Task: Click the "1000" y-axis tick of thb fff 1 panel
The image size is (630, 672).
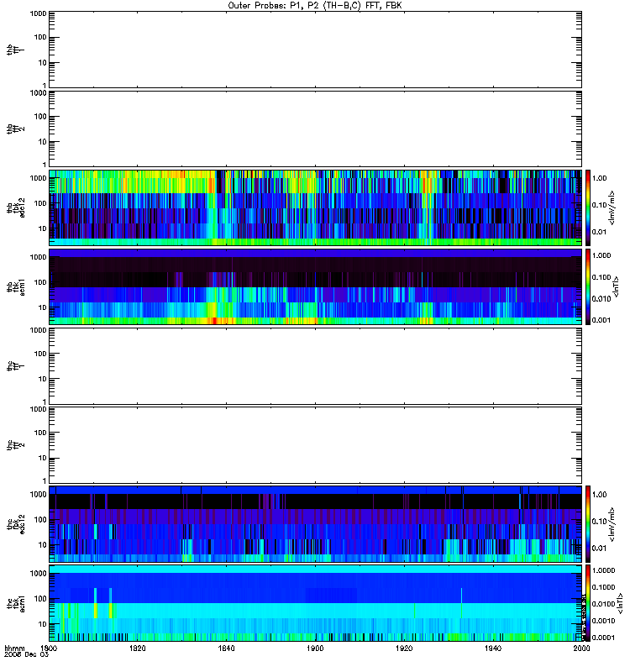Action: (38, 13)
